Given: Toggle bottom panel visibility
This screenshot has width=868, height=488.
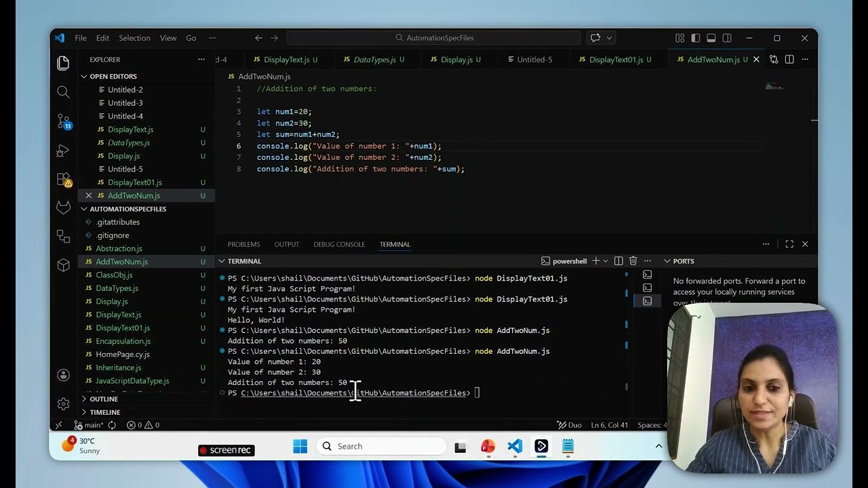Looking at the screenshot, I should coord(711,38).
